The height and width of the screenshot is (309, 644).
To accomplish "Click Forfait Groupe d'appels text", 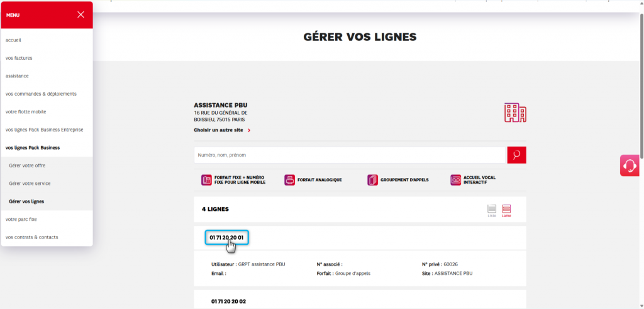I will coord(343,273).
